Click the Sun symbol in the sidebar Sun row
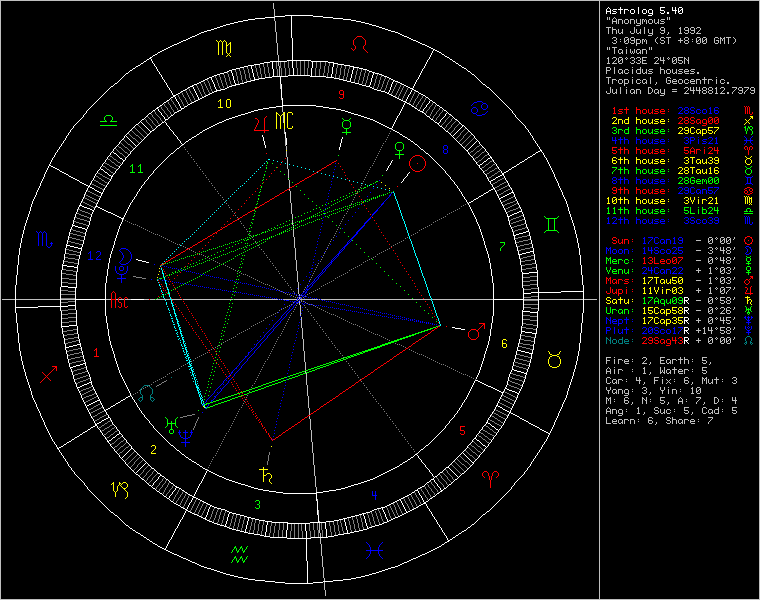 [x=748, y=241]
